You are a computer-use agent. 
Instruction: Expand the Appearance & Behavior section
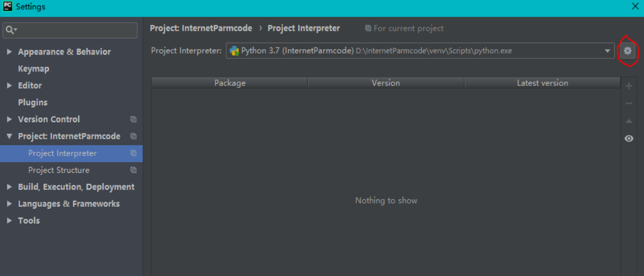click(x=9, y=52)
